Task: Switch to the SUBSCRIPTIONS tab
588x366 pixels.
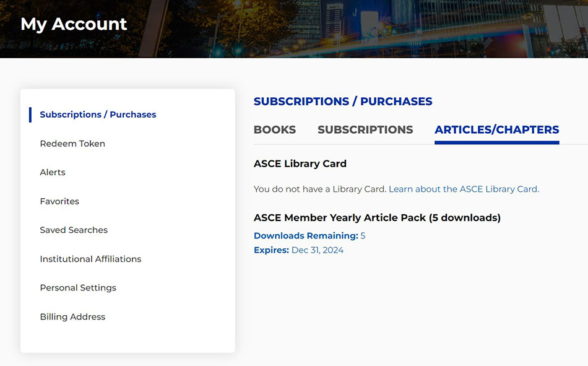Action: click(x=365, y=130)
